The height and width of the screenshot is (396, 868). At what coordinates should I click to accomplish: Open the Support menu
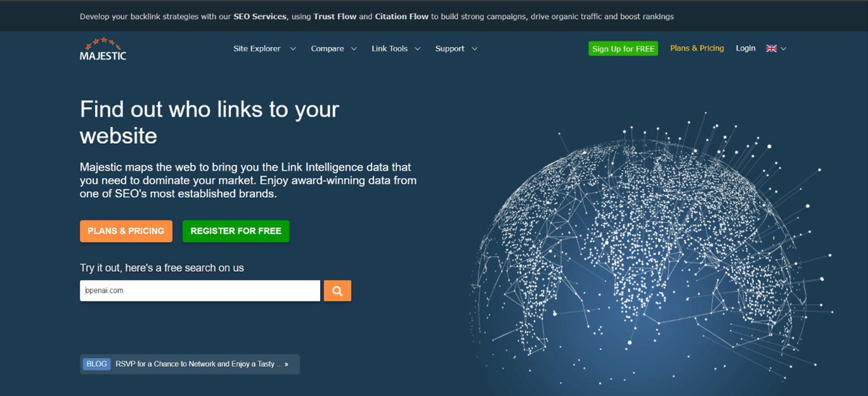point(450,49)
